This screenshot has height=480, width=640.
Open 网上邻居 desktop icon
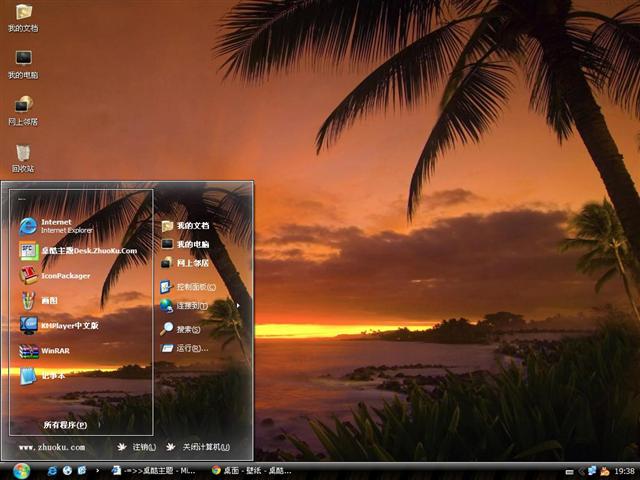coord(23,109)
